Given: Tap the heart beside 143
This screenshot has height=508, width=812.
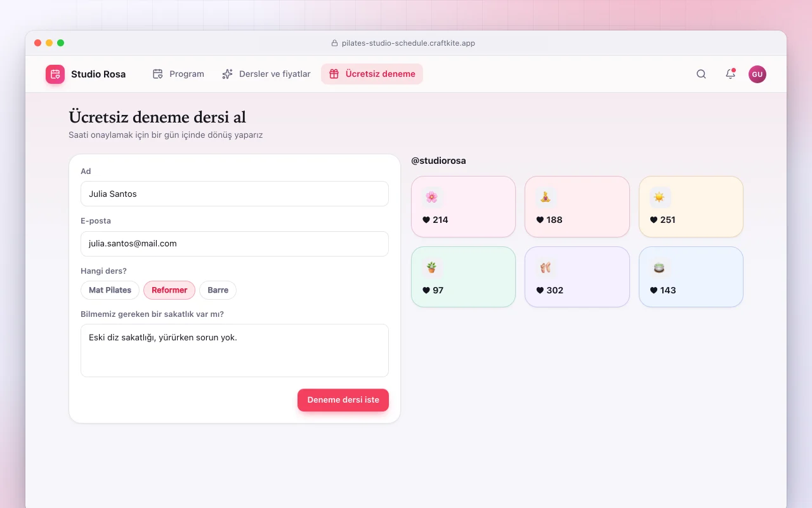Looking at the screenshot, I should click(654, 290).
